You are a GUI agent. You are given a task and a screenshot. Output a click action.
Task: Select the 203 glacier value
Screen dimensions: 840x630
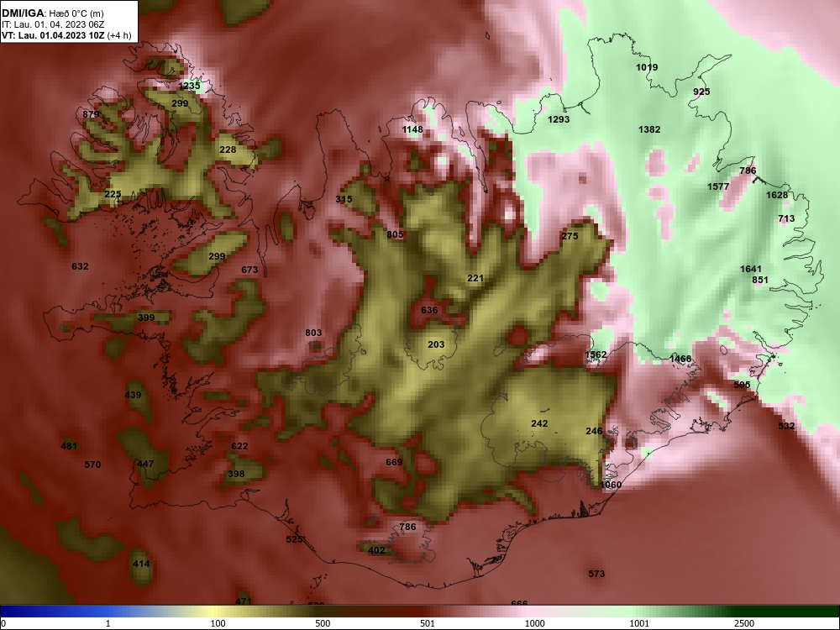(436, 344)
